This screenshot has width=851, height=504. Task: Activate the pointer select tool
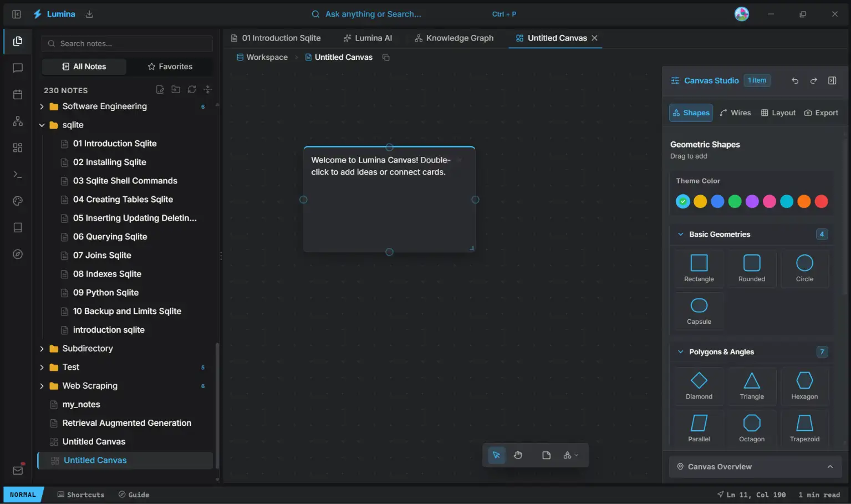pos(496,455)
